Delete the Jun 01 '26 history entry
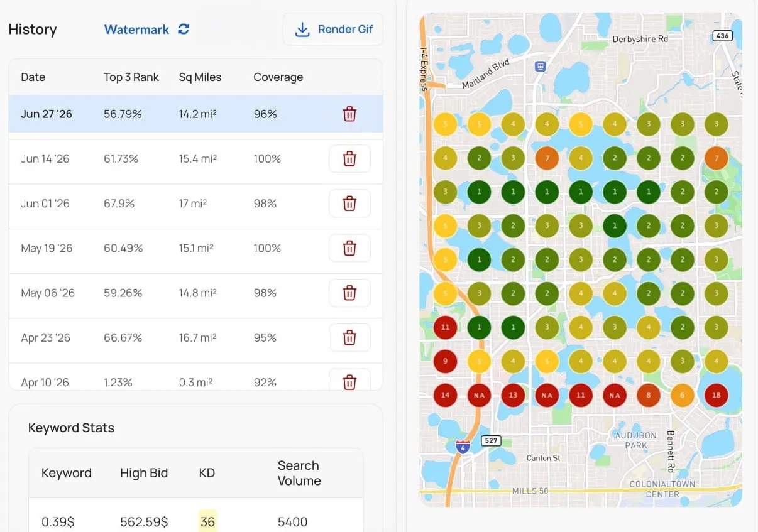Viewport: 758px width, 532px height. click(x=349, y=203)
